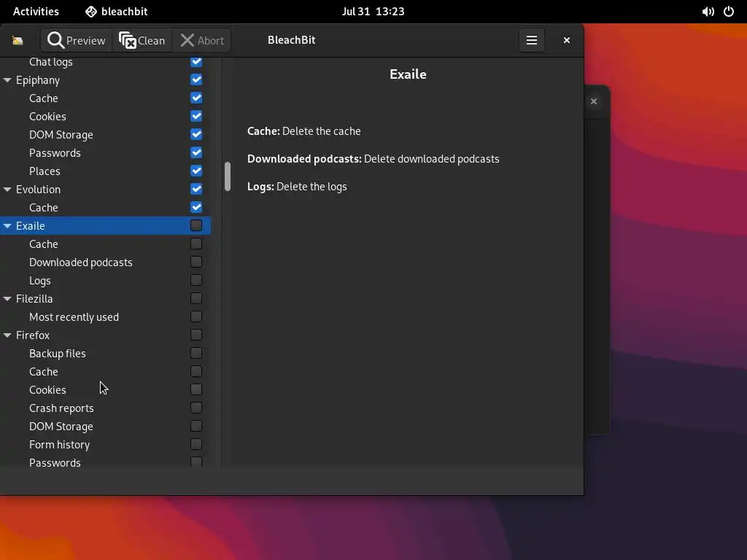
Task: Start cleaning with the Clean button
Action: pos(142,41)
